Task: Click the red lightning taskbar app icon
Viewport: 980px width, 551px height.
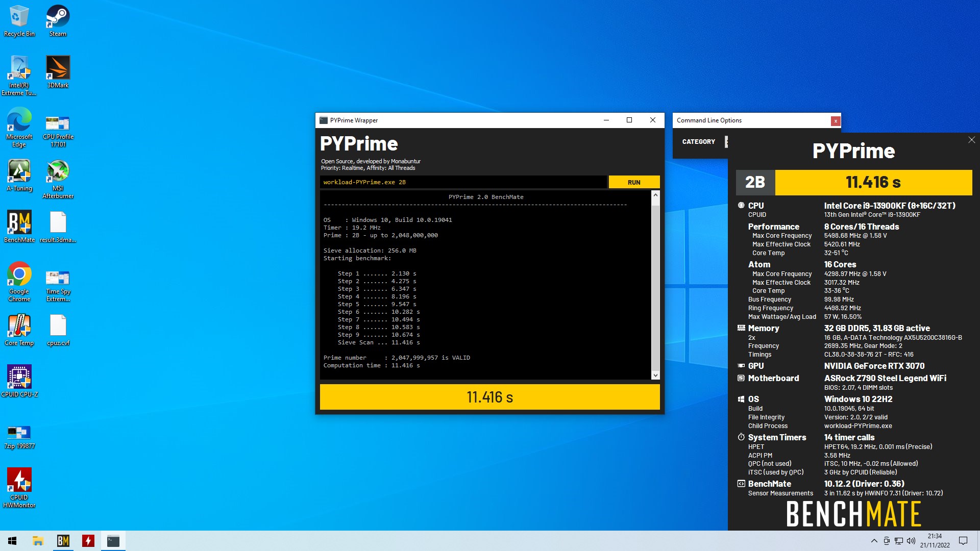Action: click(88, 541)
